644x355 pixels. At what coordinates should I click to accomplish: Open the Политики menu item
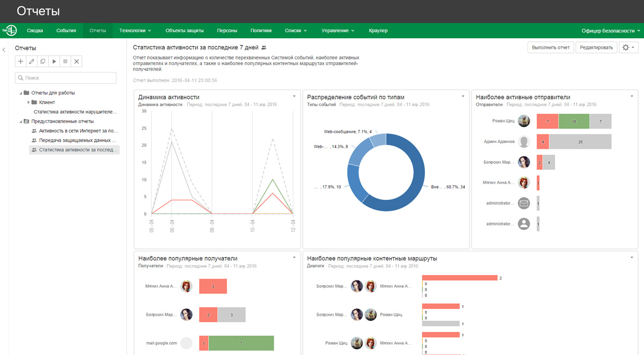click(x=261, y=31)
